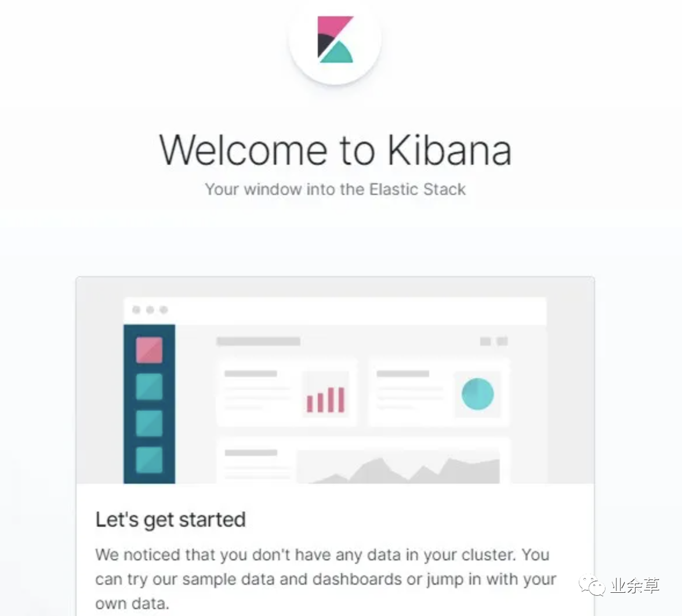This screenshot has height=616, width=682.
Task: Click the "Let's get started" heading
Action: [x=170, y=520]
